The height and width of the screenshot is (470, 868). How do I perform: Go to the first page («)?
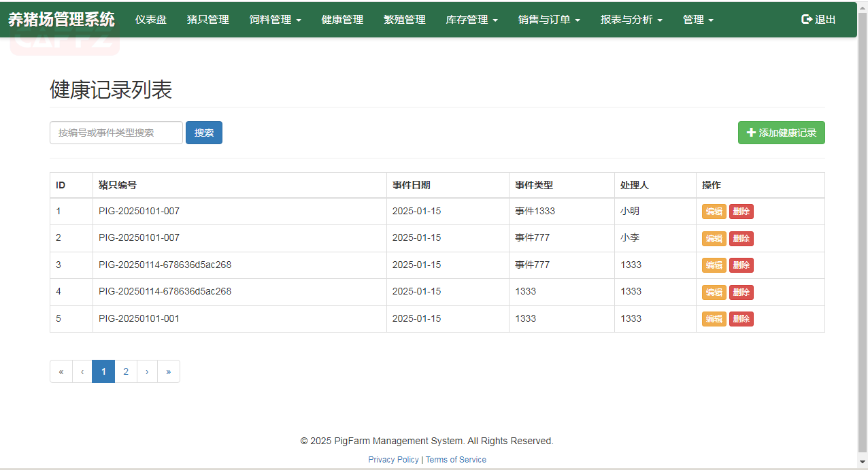pos(61,371)
